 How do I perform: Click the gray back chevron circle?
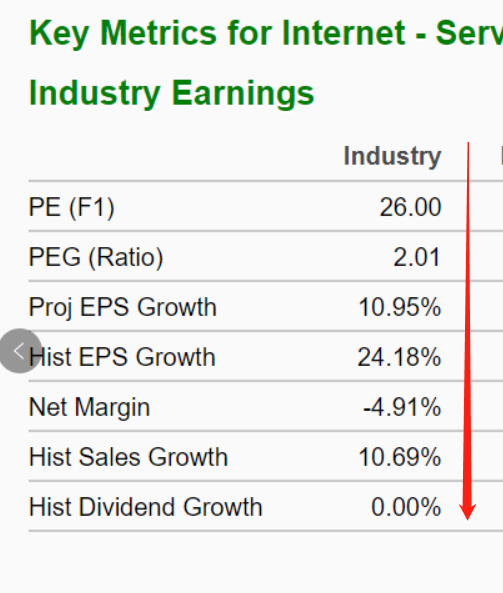click(20, 351)
